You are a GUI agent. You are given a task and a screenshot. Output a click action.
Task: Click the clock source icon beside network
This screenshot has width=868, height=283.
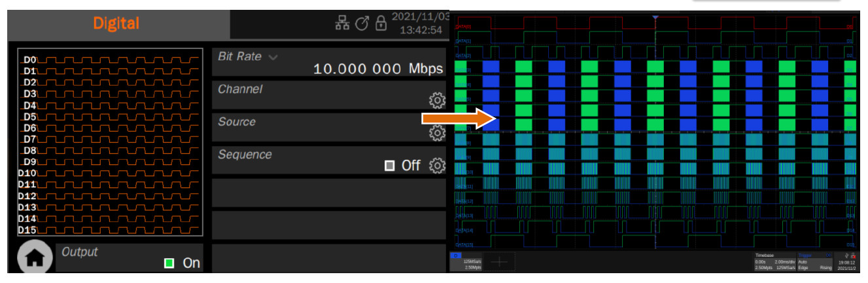[362, 24]
